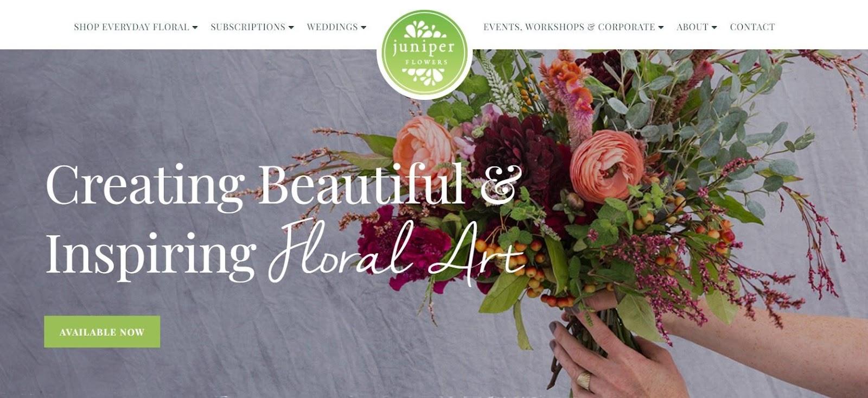Screen dimensions: 868x398
Task: Open Events, Workshops & Corporate menu
Action: click(x=573, y=27)
